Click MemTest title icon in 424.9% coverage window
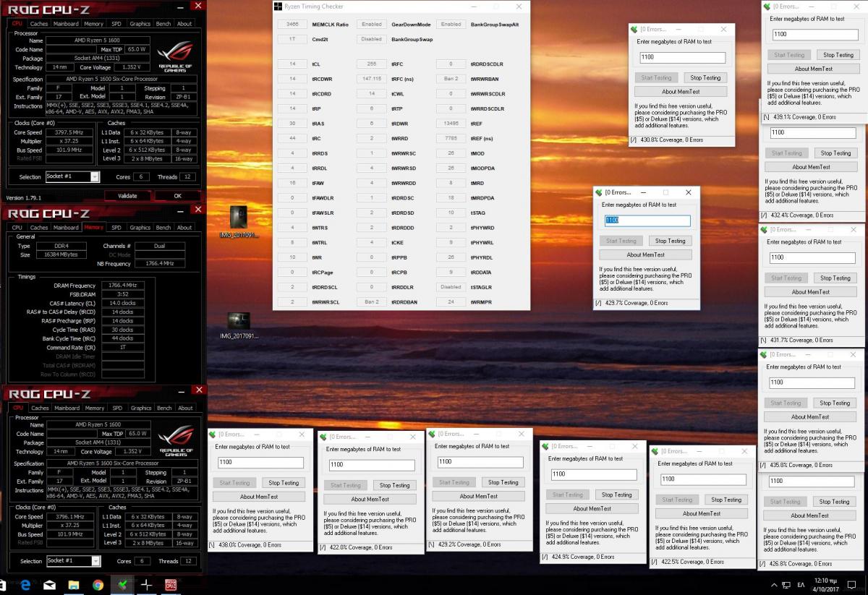Screen dimensions: 868x595 point(545,447)
